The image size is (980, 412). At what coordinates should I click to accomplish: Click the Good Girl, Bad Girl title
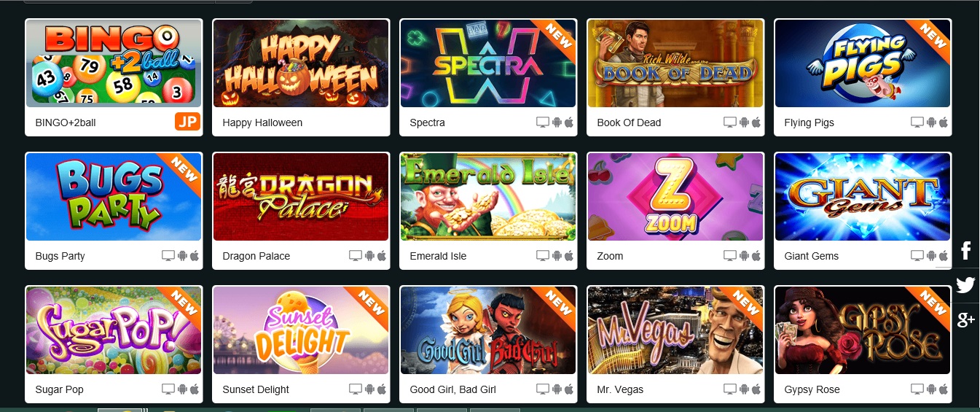coord(453,389)
